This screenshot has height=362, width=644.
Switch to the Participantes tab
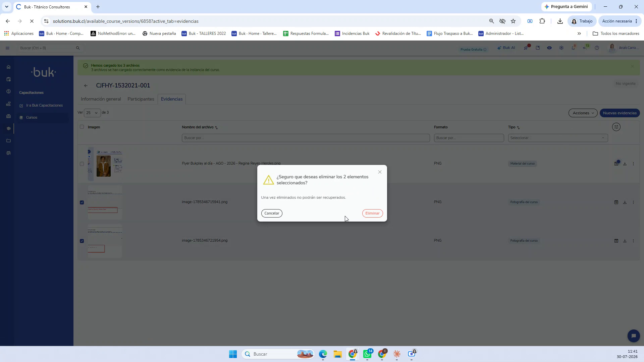point(141,99)
